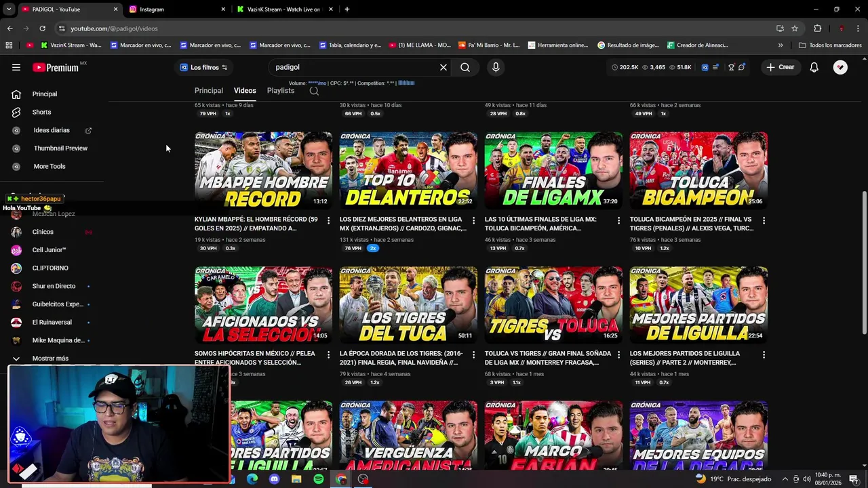Play the Top 10 Delanteros thumbnail
The image size is (868, 488).
click(408, 170)
